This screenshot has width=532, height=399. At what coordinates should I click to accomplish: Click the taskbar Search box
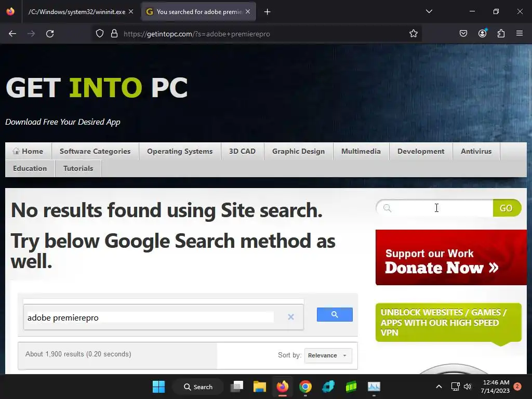(x=198, y=387)
